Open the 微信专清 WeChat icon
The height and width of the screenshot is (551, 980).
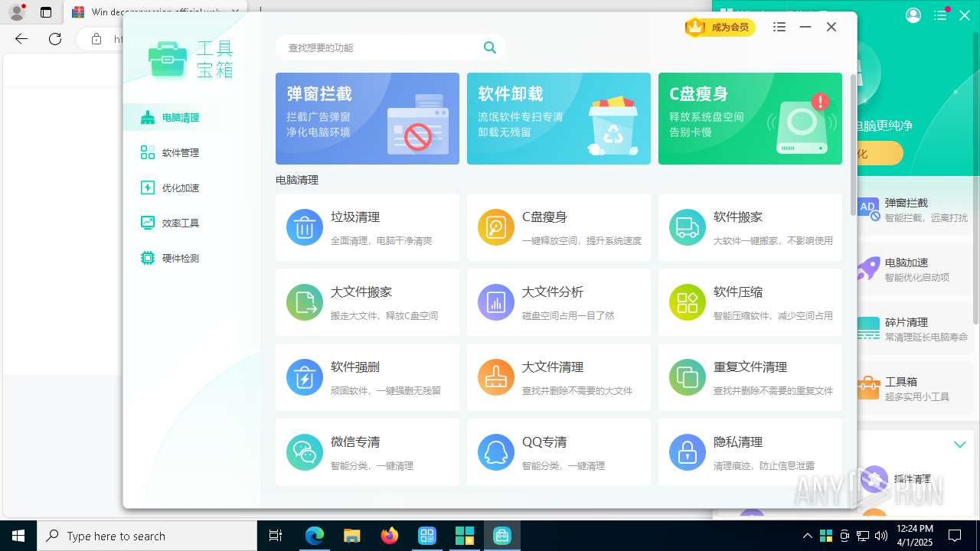point(305,452)
